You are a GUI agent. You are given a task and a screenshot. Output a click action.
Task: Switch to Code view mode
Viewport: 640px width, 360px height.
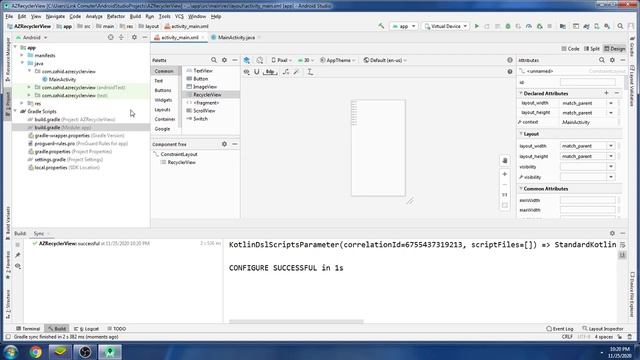(570, 49)
